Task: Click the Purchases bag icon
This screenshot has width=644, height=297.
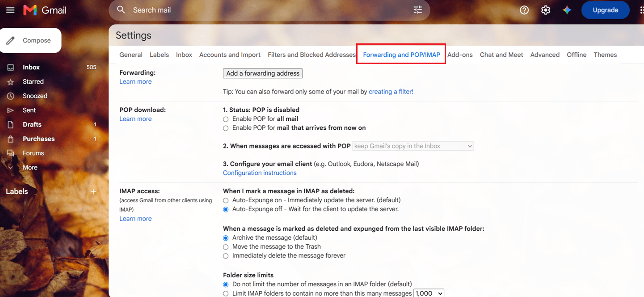Action: tap(11, 139)
